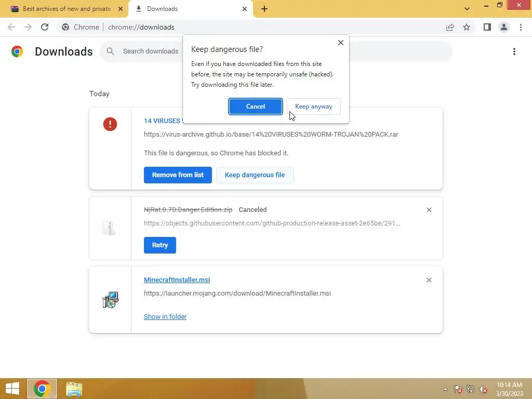Screen dimensions: 532x399
Task: Open the Windows Start button
Action: (12, 389)
